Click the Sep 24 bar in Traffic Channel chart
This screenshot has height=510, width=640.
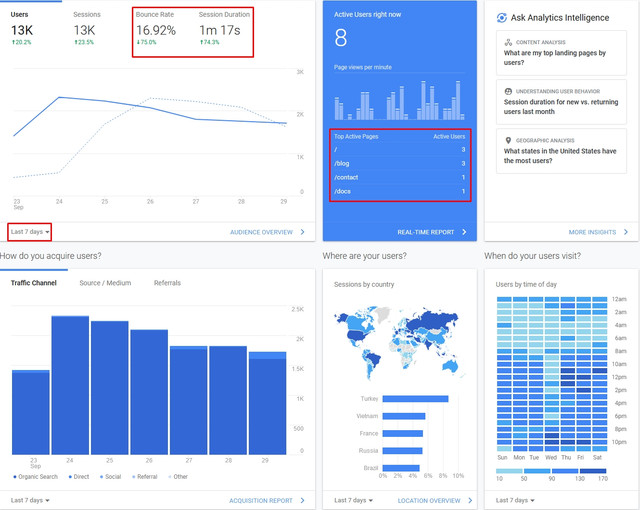70,385
